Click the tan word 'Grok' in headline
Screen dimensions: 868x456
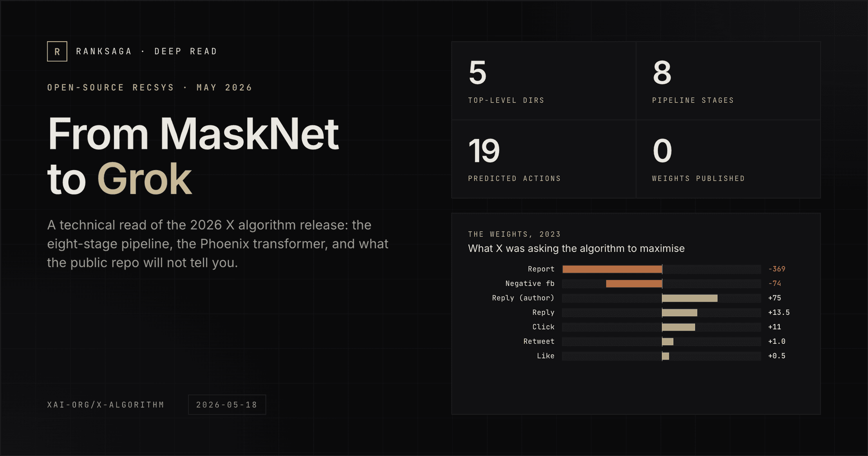tap(144, 179)
